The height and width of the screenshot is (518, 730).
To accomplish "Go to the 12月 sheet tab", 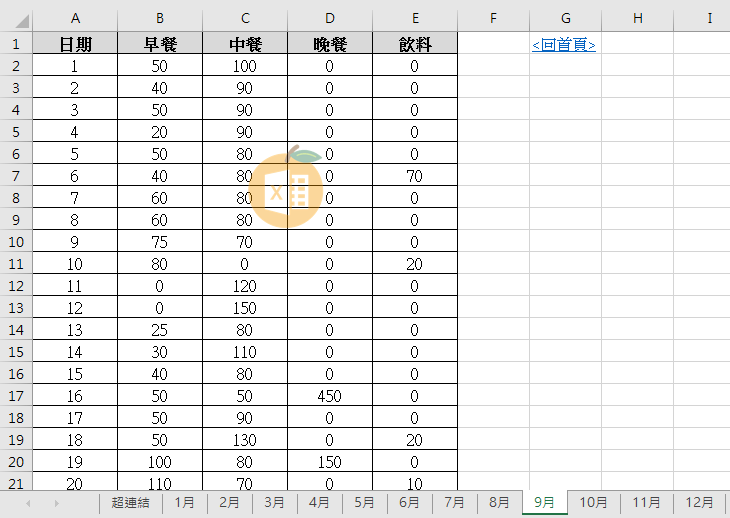I will pos(699,502).
